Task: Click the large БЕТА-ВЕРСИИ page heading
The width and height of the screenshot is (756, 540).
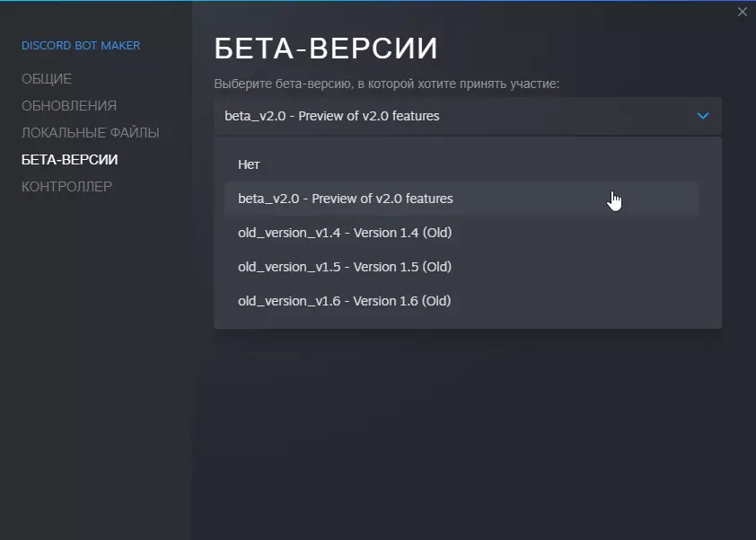Action: (x=326, y=49)
